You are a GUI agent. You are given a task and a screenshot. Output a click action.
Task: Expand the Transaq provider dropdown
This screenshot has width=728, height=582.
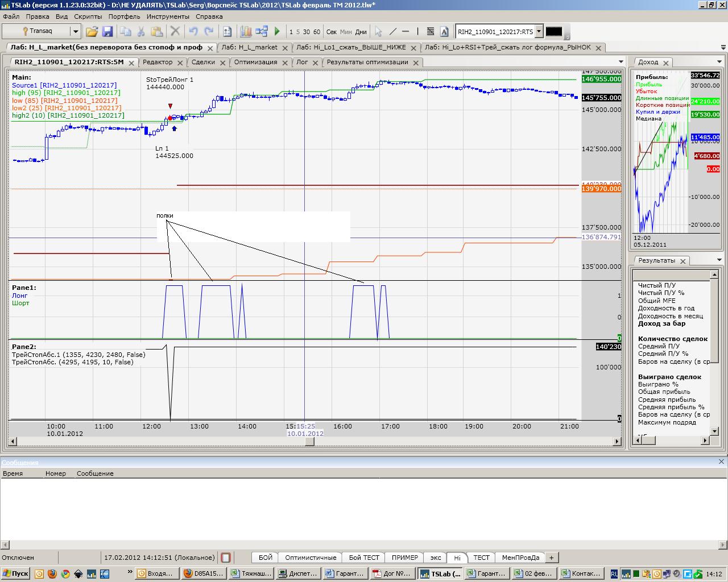[75, 32]
